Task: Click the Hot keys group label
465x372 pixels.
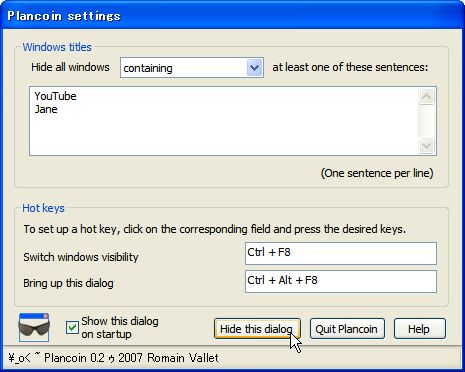Action: point(43,208)
